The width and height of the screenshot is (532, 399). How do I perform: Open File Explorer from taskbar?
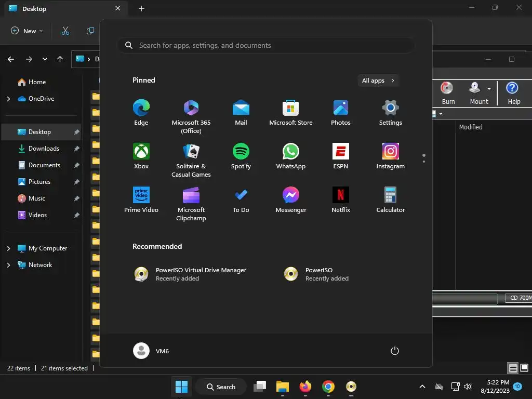pos(283,387)
